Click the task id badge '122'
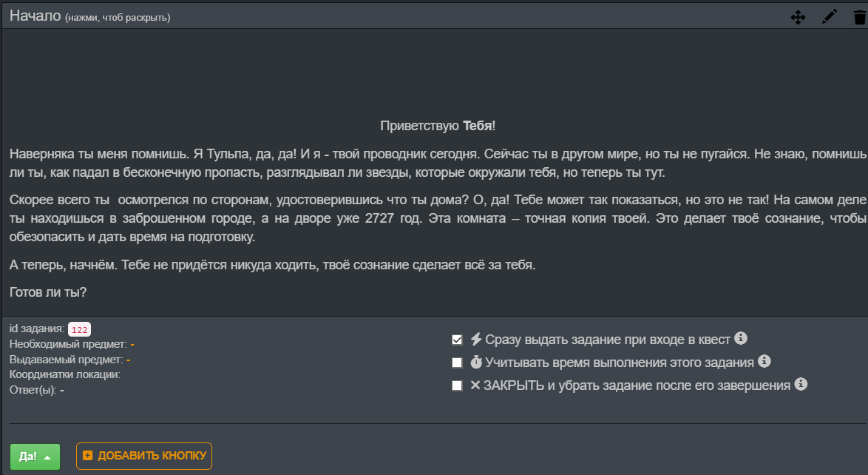The height and width of the screenshot is (475, 868). click(79, 330)
